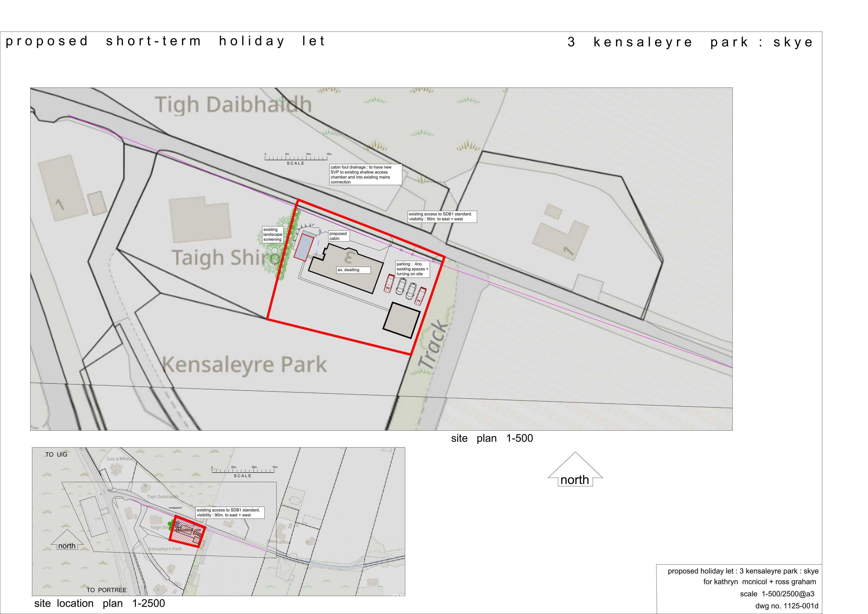The width and height of the screenshot is (868, 614).
Task: Click the parking 4no. existing spaces note
Action: [x=412, y=269]
